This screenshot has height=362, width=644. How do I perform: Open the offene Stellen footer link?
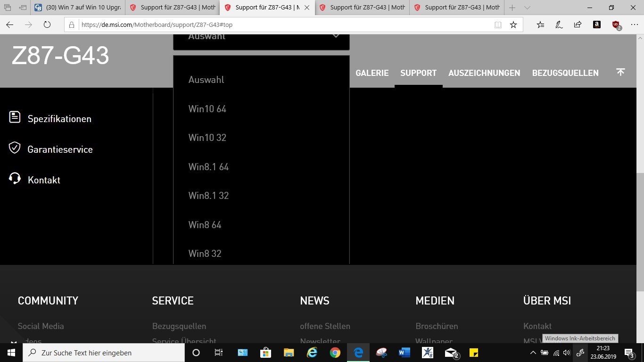(x=325, y=326)
